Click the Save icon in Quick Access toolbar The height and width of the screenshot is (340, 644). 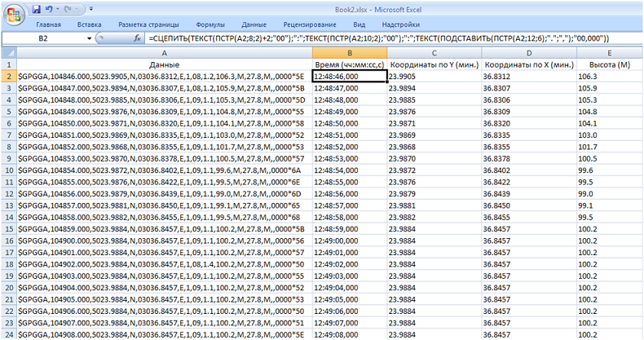pos(36,9)
